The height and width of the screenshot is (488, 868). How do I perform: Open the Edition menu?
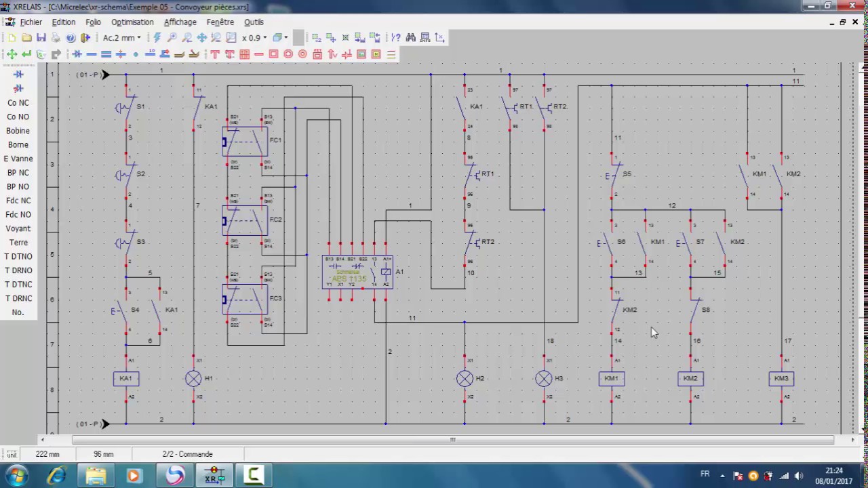[x=64, y=22]
